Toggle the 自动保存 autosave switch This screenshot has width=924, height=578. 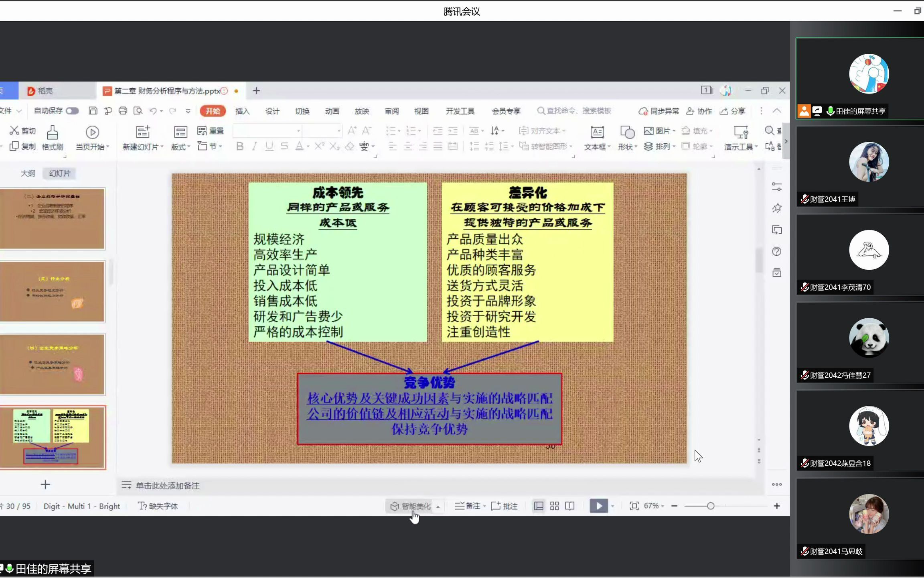(71, 111)
